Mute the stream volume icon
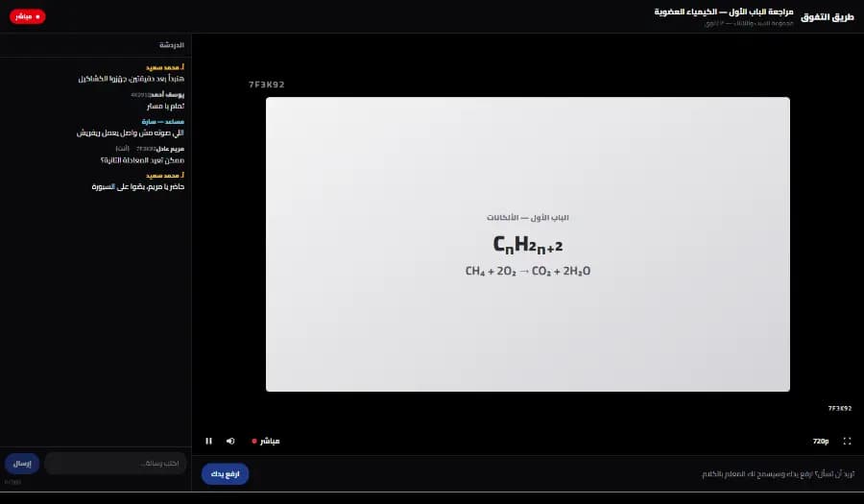 pyautogui.click(x=230, y=441)
